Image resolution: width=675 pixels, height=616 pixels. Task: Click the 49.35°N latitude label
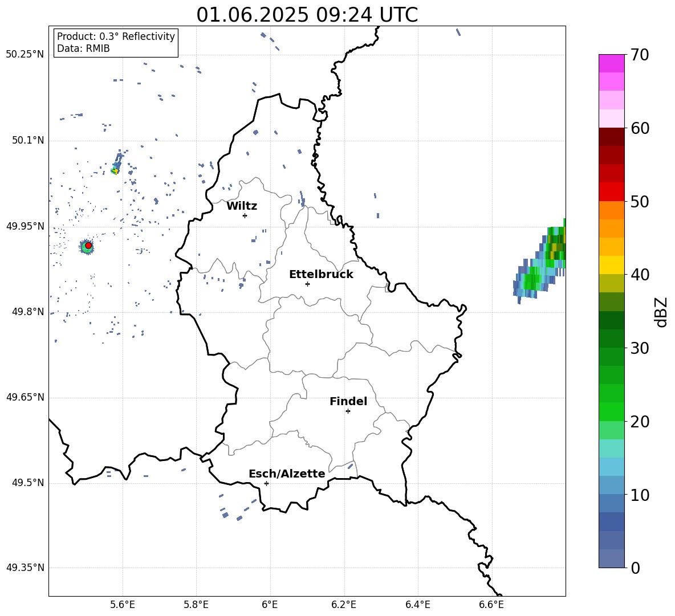(25, 568)
